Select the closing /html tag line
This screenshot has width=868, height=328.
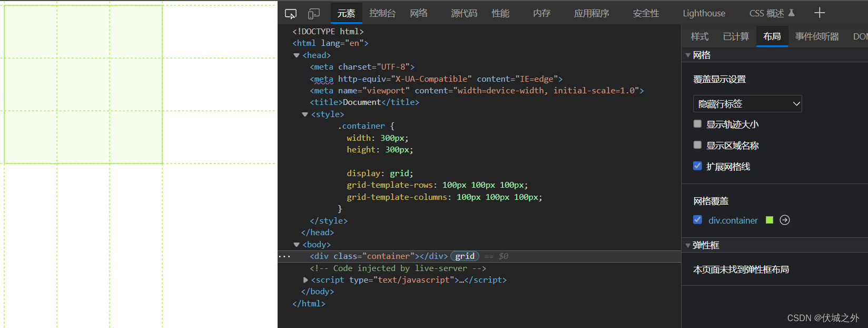pyautogui.click(x=309, y=304)
